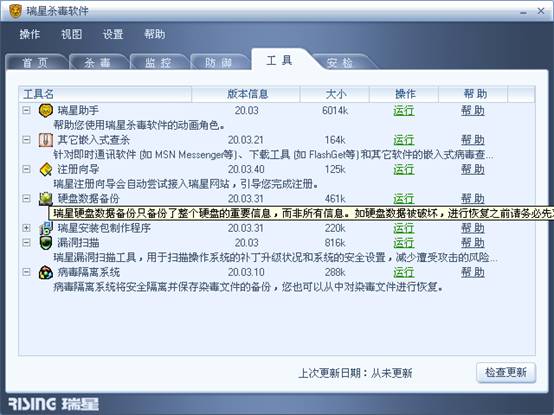Select the 其它嵌入式查杀 icon
The width and height of the screenshot is (554, 415).
tap(46, 140)
